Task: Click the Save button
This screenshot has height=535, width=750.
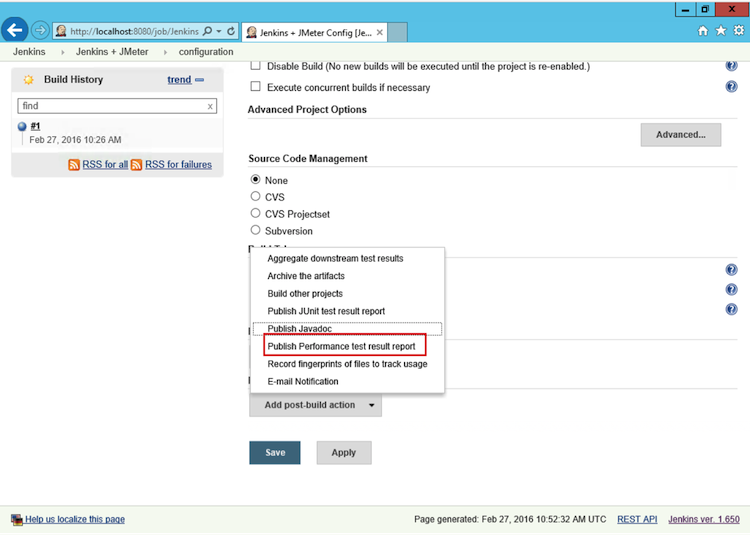Action: click(275, 453)
